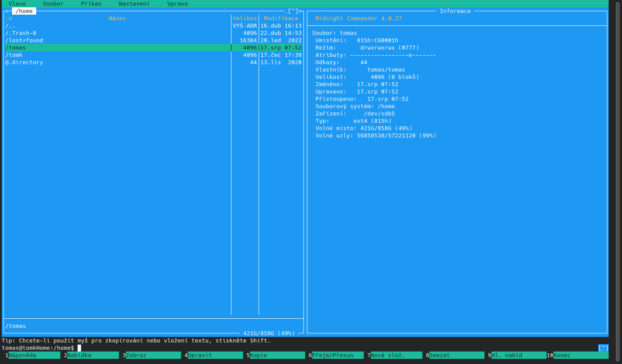Image resolution: width=622 pixels, height=364 pixels.
Task: Click the Režim drwxrwxrwx (0777) line
Action: (367, 48)
